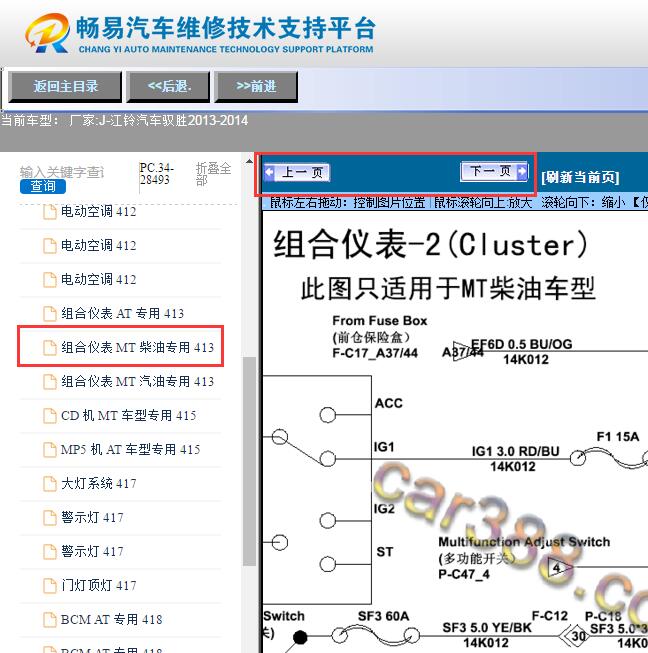Click the 返回主目录 button

pos(65,87)
